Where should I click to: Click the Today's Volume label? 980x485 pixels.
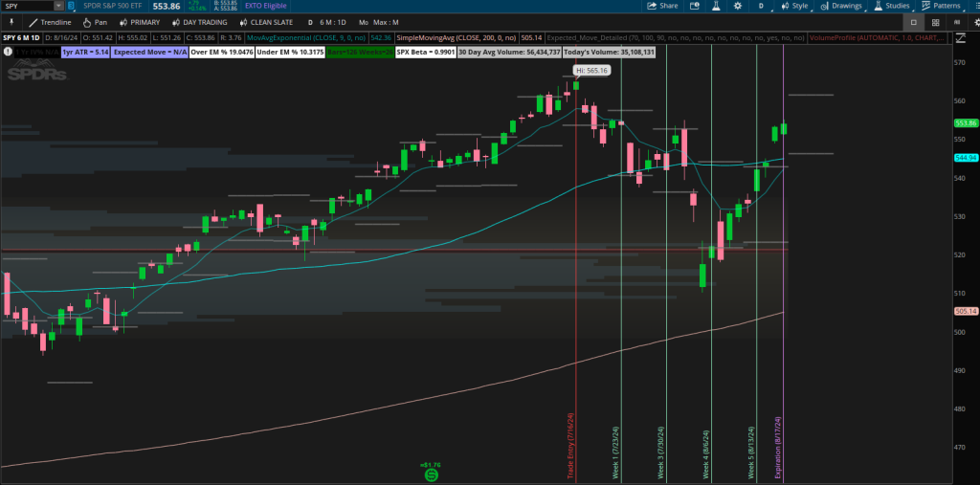click(x=609, y=53)
